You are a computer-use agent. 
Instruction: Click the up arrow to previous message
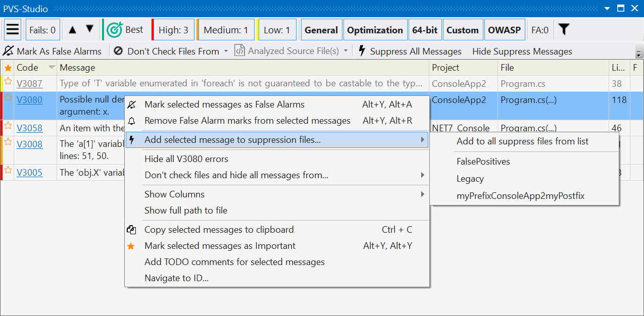[x=72, y=30]
